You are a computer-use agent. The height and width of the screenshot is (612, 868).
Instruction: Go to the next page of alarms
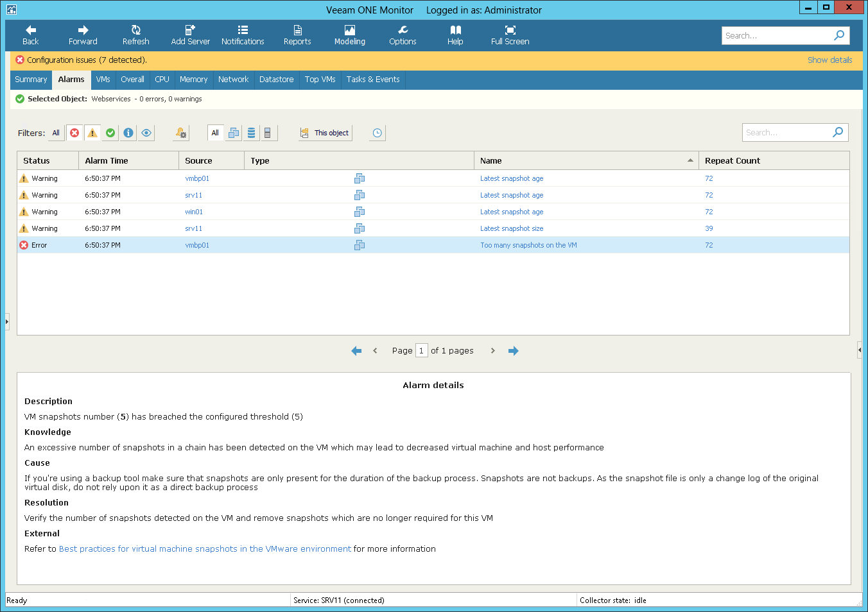click(x=493, y=350)
